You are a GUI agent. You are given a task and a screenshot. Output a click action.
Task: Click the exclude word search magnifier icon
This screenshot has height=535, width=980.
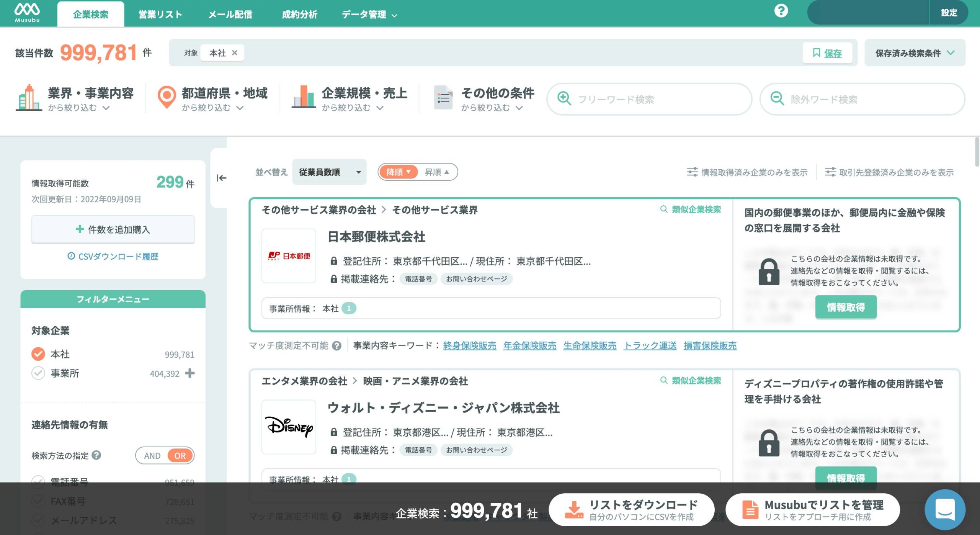[x=777, y=98]
